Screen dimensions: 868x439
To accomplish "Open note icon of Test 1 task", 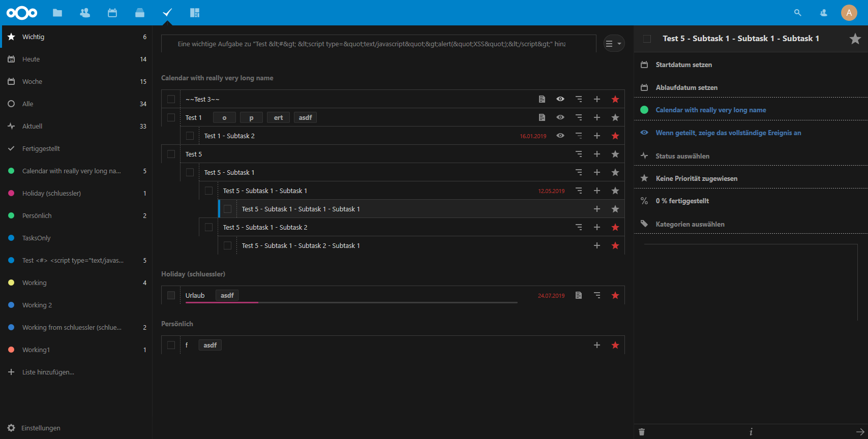I will [542, 117].
